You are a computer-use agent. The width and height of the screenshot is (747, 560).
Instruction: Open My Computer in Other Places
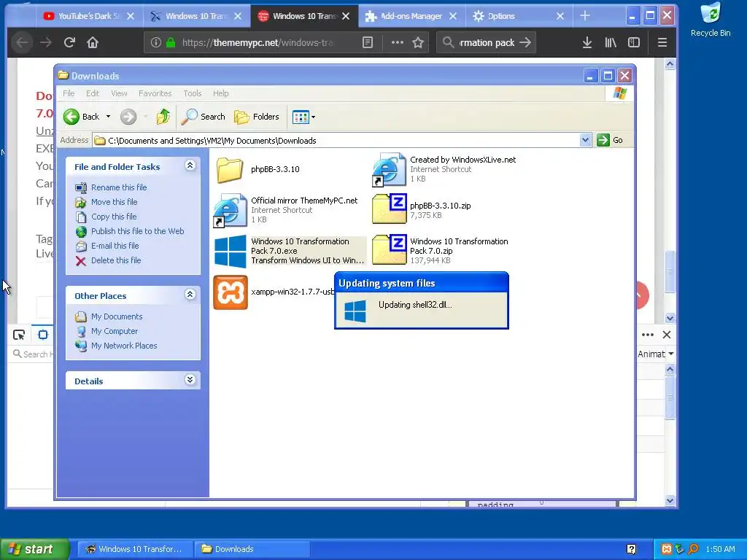coord(115,331)
